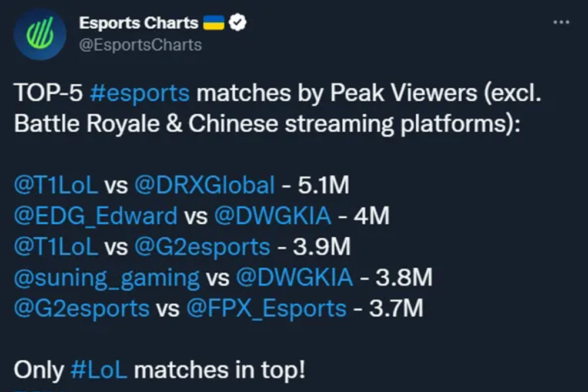
Task: Visit the @suning_gaming mention
Action: coord(106,277)
